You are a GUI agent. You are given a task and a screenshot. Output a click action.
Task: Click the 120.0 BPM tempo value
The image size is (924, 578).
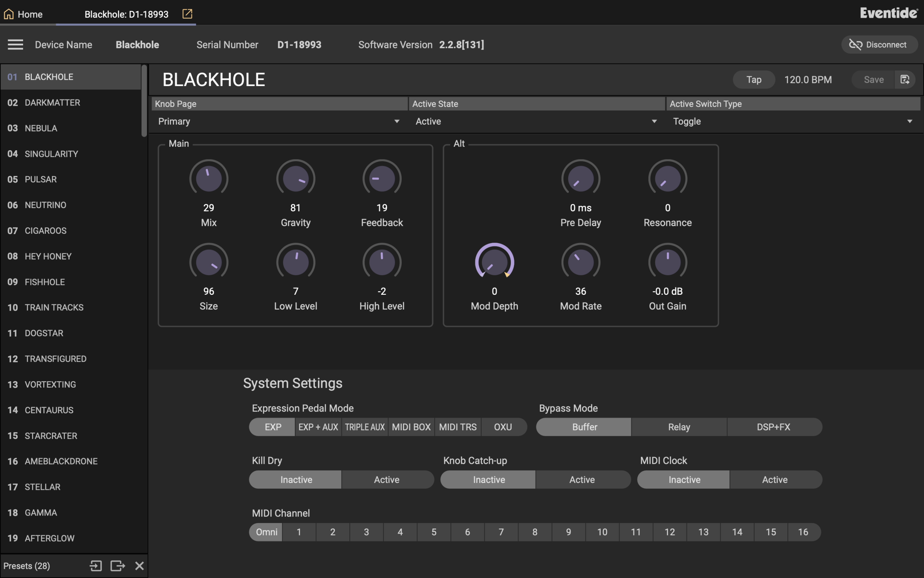pos(808,79)
